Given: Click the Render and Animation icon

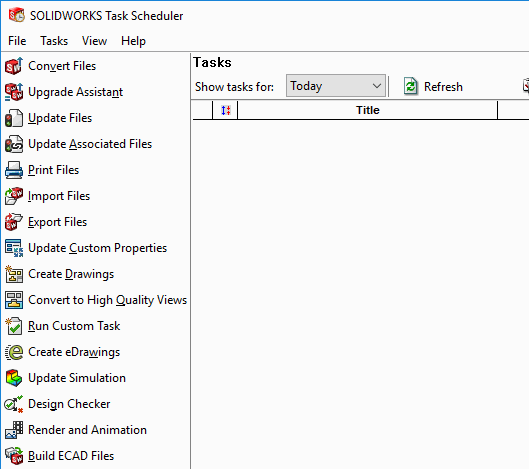Looking at the screenshot, I should click(14, 430).
